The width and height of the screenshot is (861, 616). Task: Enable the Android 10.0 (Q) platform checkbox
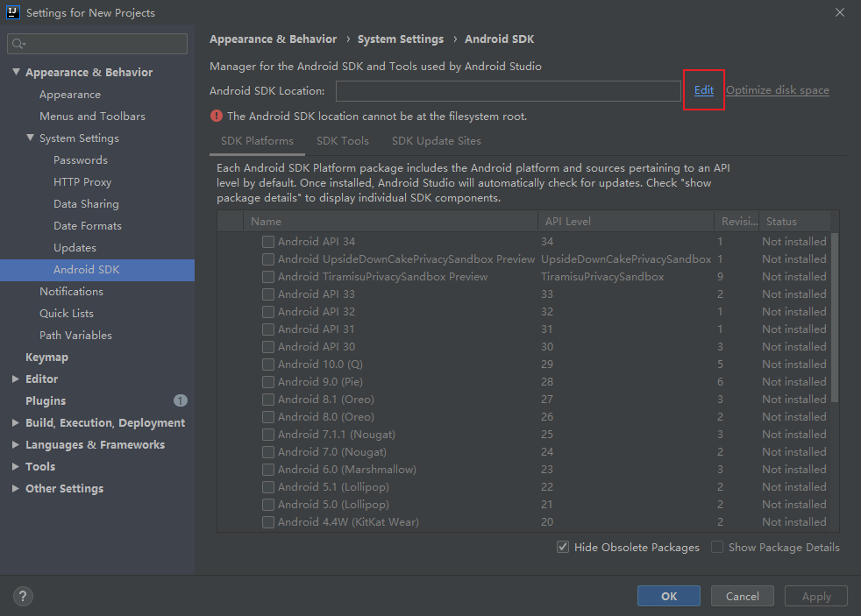coord(267,364)
